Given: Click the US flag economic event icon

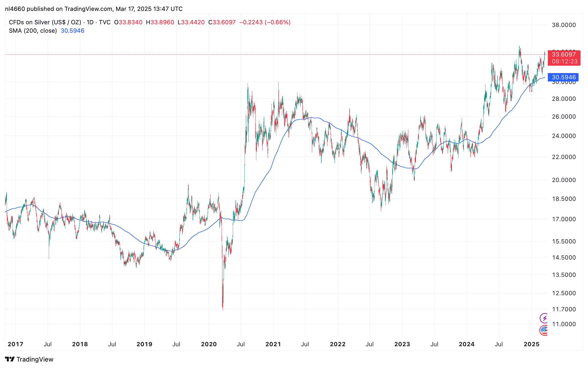Looking at the screenshot, I should [x=544, y=330].
